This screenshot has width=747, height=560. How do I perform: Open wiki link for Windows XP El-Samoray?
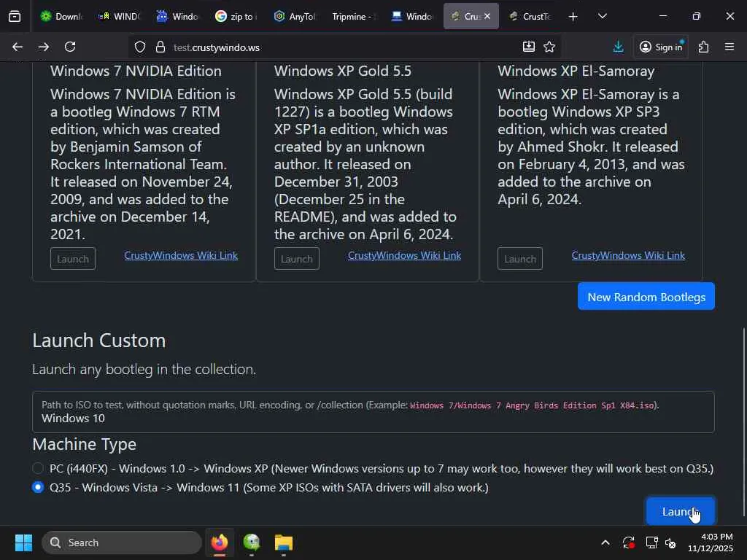[x=628, y=255]
